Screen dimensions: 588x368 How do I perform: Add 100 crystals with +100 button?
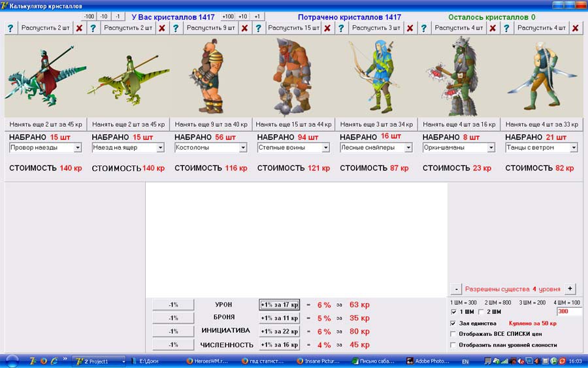[227, 16]
